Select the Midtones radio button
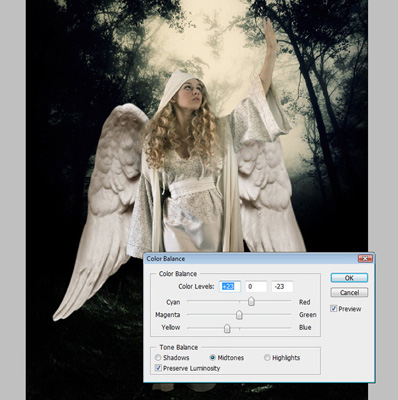This screenshot has height=400, width=398. [x=212, y=358]
